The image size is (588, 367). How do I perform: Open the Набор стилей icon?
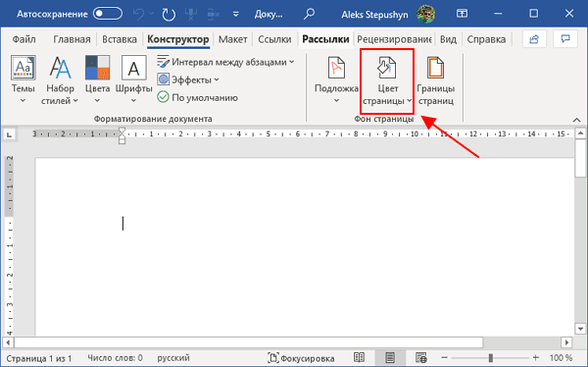60,69
